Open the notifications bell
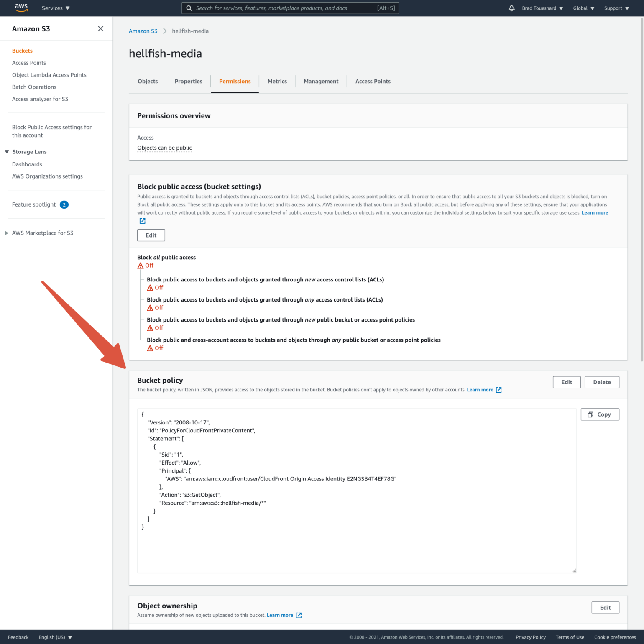This screenshot has width=644, height=644. click(x=511, y=8)
